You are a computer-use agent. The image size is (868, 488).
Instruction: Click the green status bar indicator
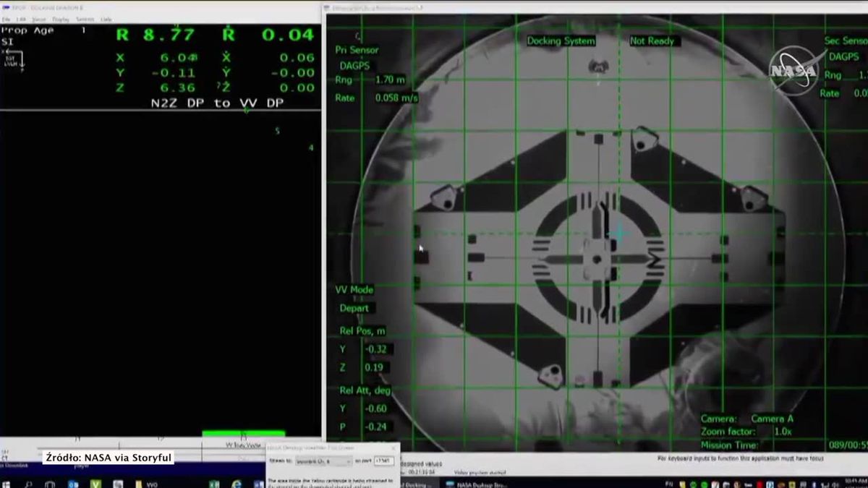click(x=243, y=434)
